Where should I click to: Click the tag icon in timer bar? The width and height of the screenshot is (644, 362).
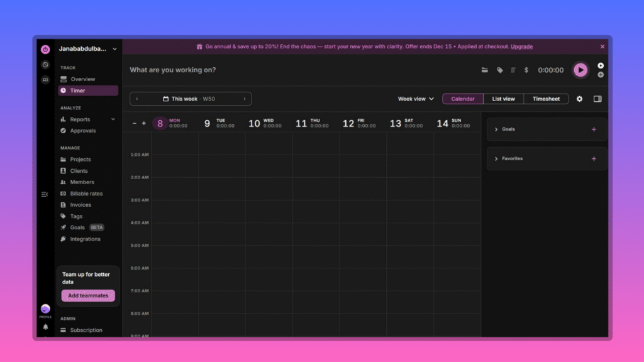point(500,70)
